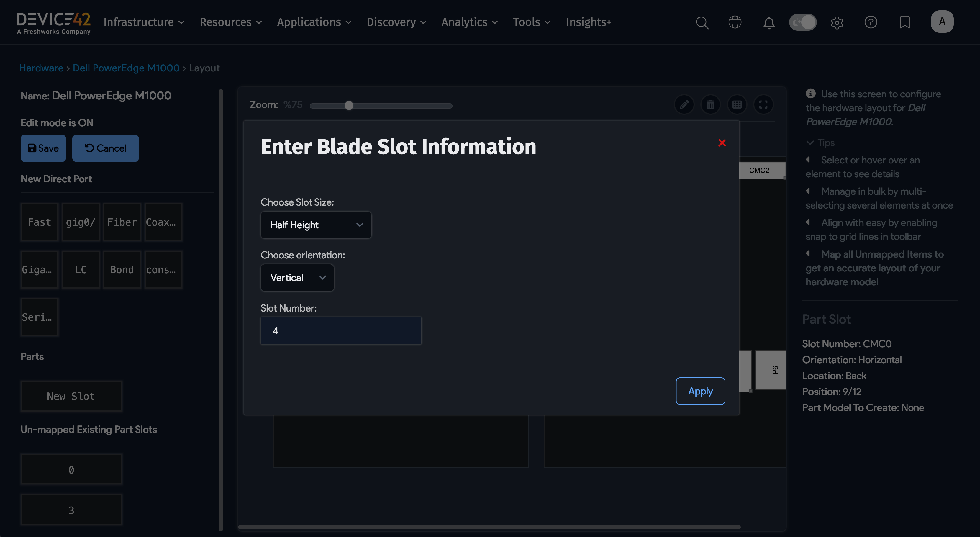Open notifications via the bell icon
This screenshot has width=980, height=537.
click(768, 22)
